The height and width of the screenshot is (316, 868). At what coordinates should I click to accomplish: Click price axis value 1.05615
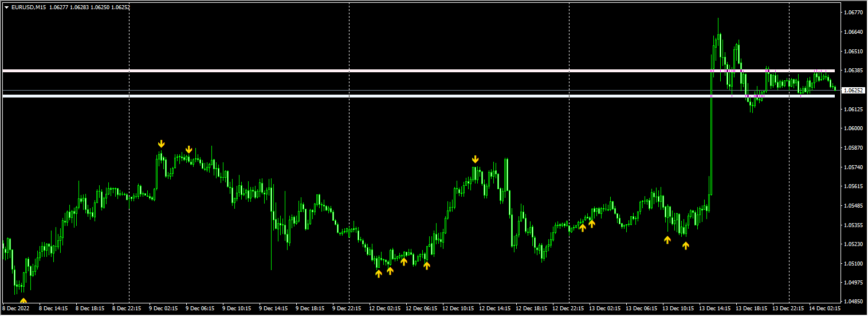854,186
